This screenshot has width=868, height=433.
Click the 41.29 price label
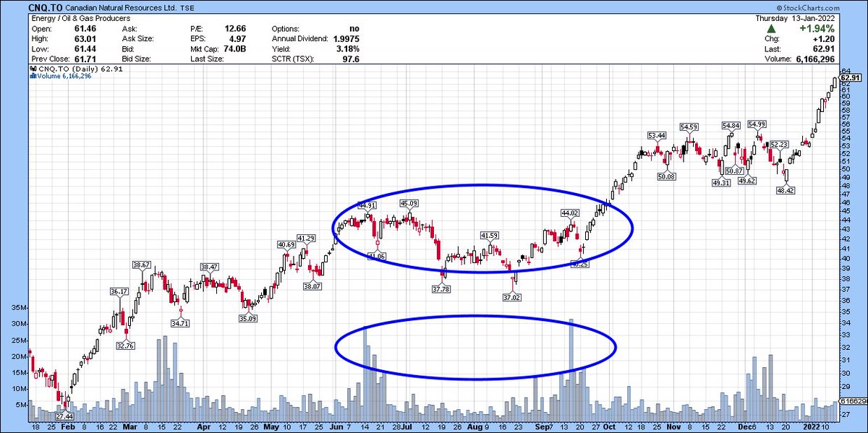click(307, 238)
